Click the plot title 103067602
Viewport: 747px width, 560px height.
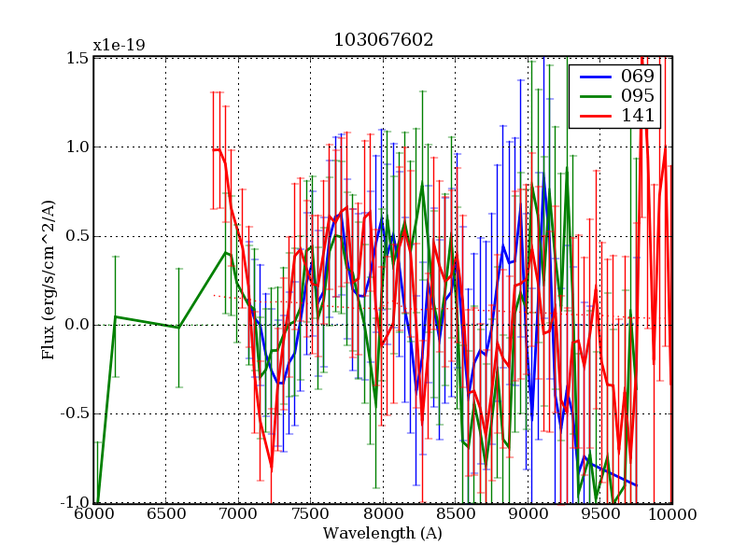[383, 40]
